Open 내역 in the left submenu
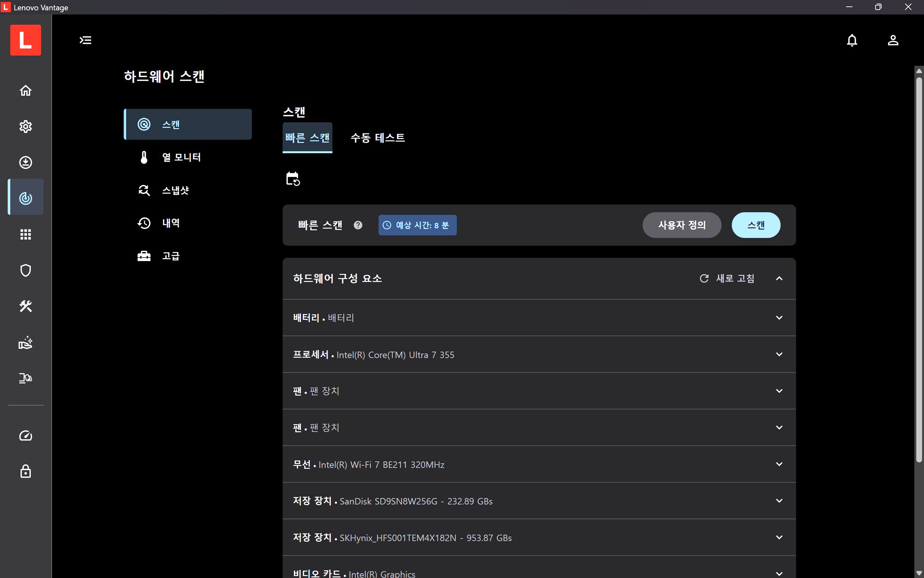924x578 pixels. [188, 223]
